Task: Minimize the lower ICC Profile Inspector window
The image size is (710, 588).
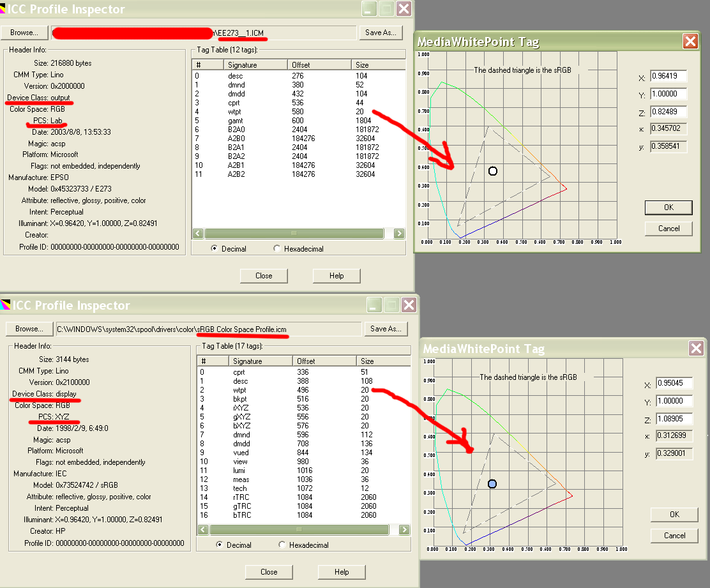Action: [x=374, y=305]
